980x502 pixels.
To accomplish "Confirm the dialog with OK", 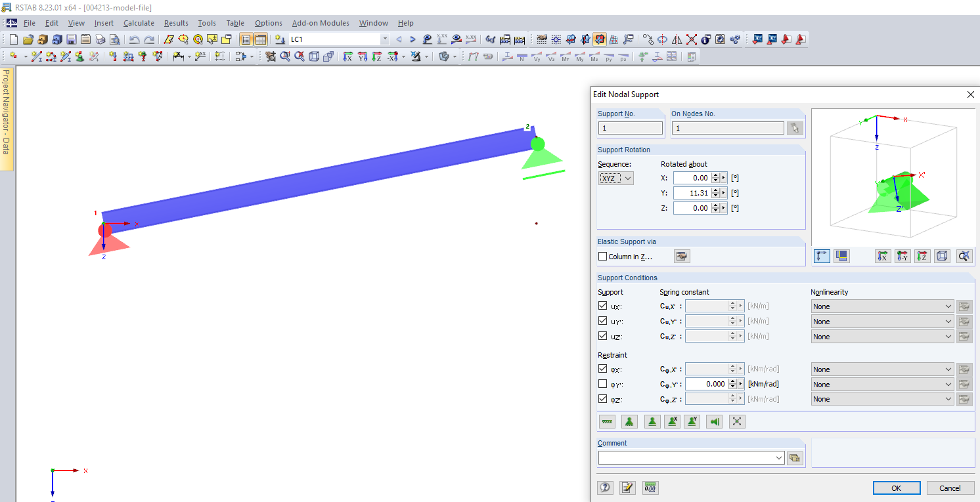I will coord(897,488).
